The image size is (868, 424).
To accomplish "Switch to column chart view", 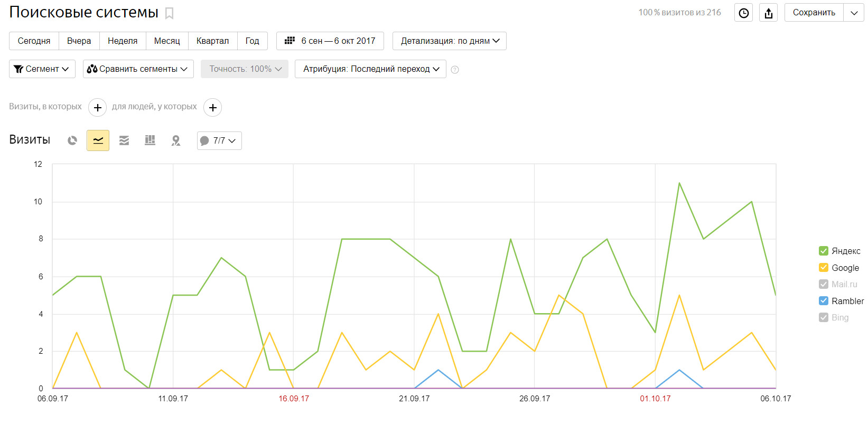I will point(150,140).
